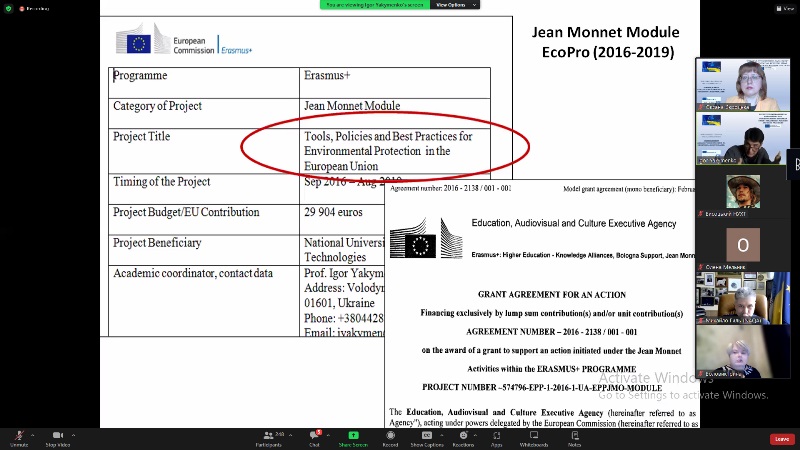Viewport: 800px width, 450px height.
Task: Click the 'Programme' row label
Action: coord(140,76)
